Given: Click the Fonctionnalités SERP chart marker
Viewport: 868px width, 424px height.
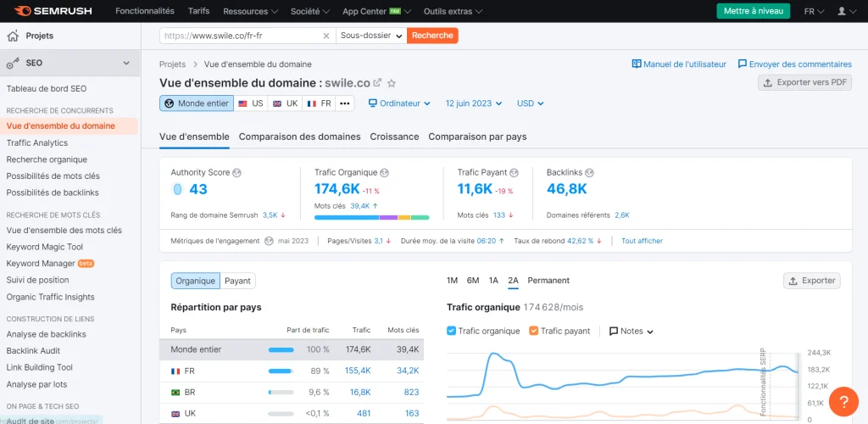Looking at the screenshot, I should (763, 382).
